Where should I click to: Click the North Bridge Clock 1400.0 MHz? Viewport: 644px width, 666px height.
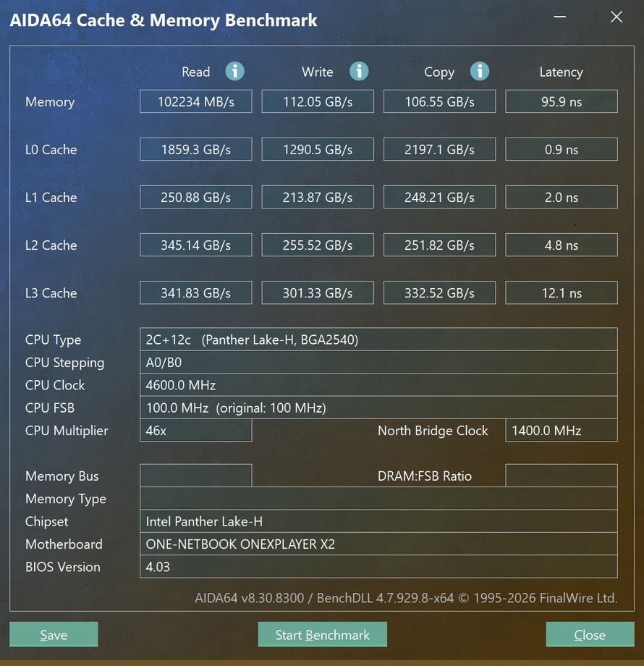click(x=562, y=430)
